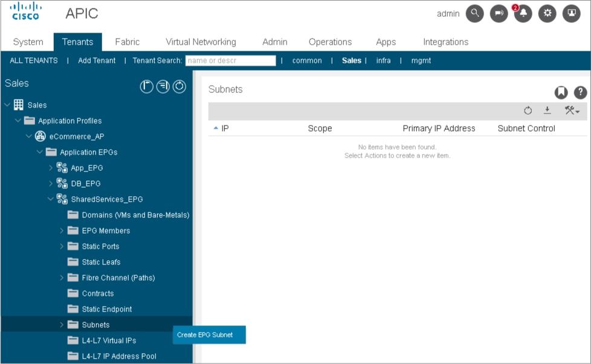Switch to the common tenant
This screenshot has height=364, width=591.
307,60
